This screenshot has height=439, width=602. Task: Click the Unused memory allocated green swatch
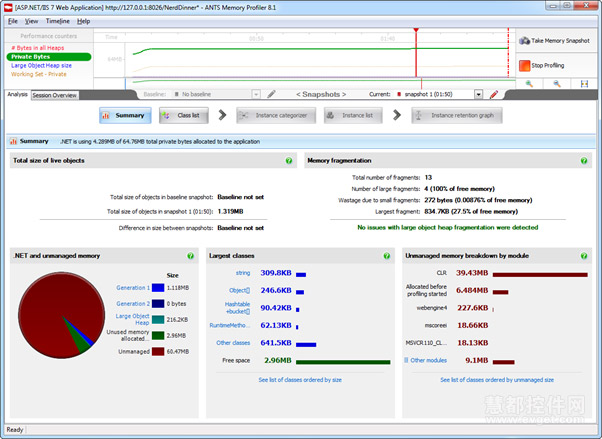coord(158,335)
